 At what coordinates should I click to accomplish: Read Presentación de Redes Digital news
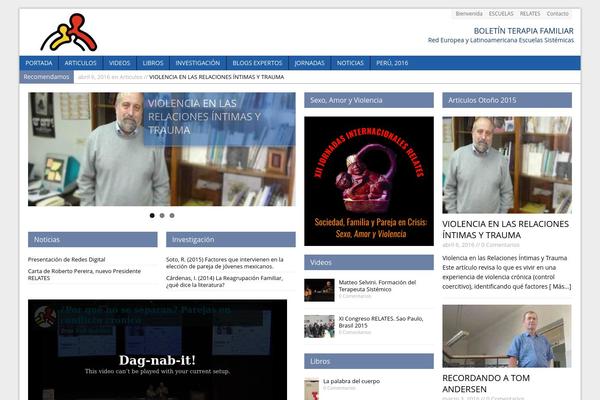point(66,260)
